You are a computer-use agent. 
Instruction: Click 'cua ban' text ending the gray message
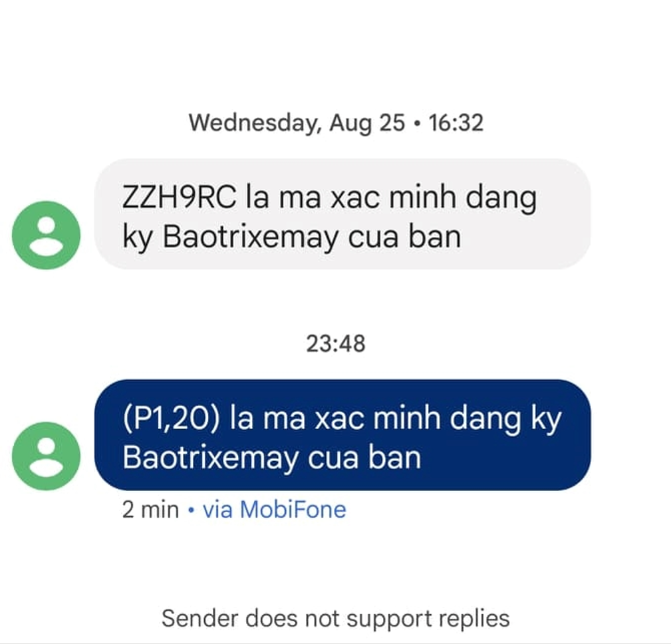405,237
